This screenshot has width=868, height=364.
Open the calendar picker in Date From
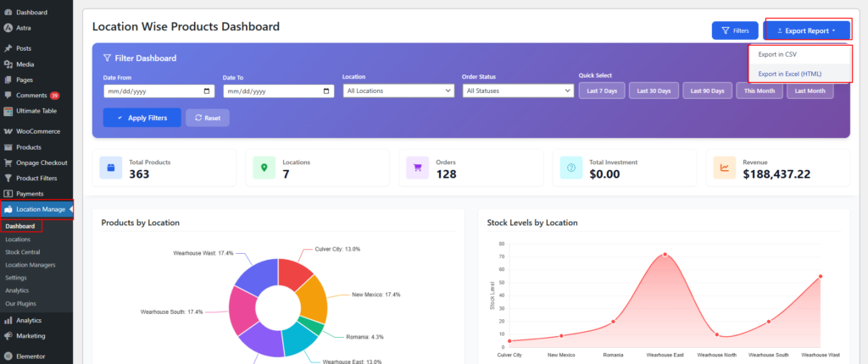[x=208, y=91]
